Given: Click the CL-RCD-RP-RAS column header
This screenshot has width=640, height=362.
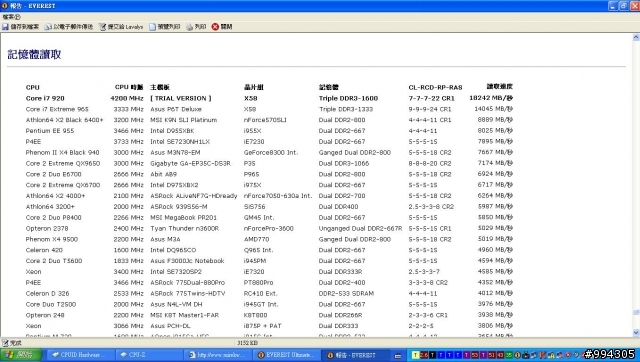Looking at the screenshot, I should [x=435, y=87].
